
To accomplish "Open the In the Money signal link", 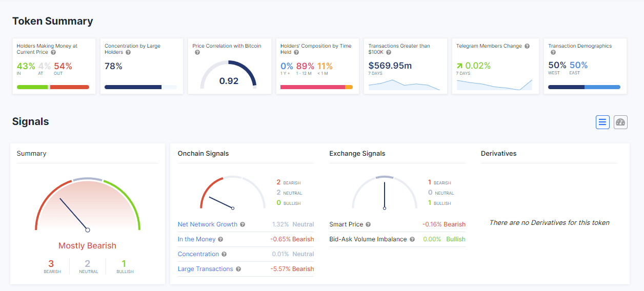I will (196, 239).
